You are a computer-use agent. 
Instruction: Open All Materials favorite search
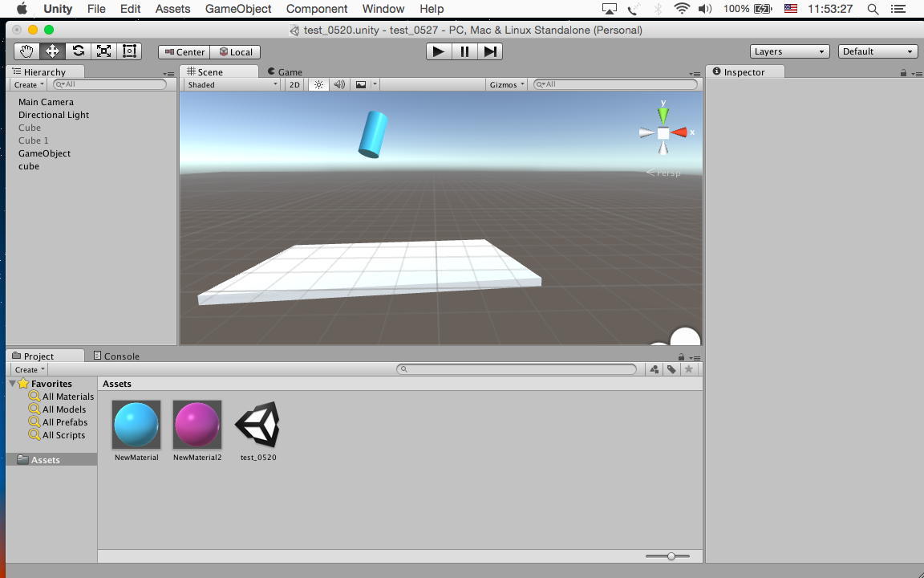point(61,397)
